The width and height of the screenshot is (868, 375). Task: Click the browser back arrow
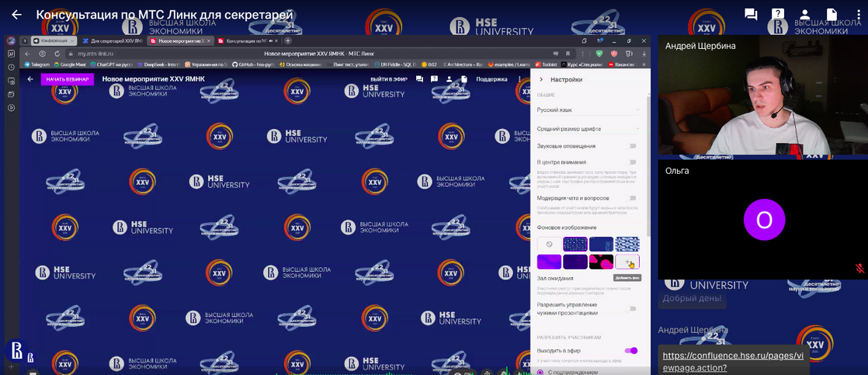[x=28, y=54]
